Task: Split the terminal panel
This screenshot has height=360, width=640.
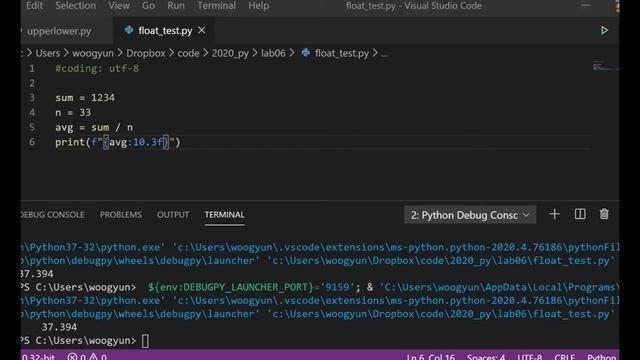Action: click(x=580, y=214)
